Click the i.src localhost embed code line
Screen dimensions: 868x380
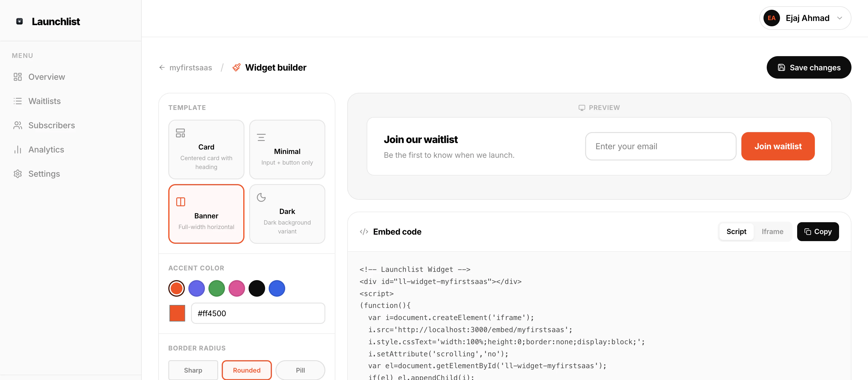pos(470,330)
